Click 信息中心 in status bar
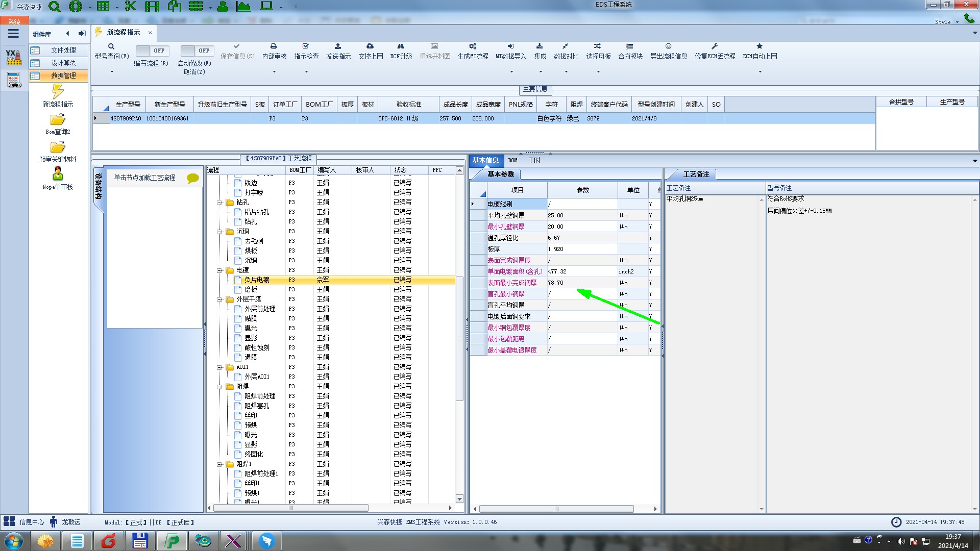980x551 pixels. 25,522
